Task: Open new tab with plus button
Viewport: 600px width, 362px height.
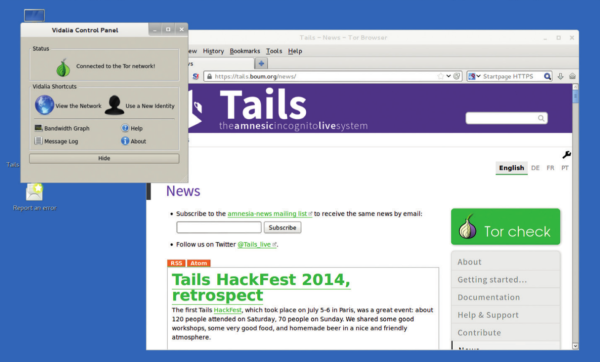Action: (261, 63)
